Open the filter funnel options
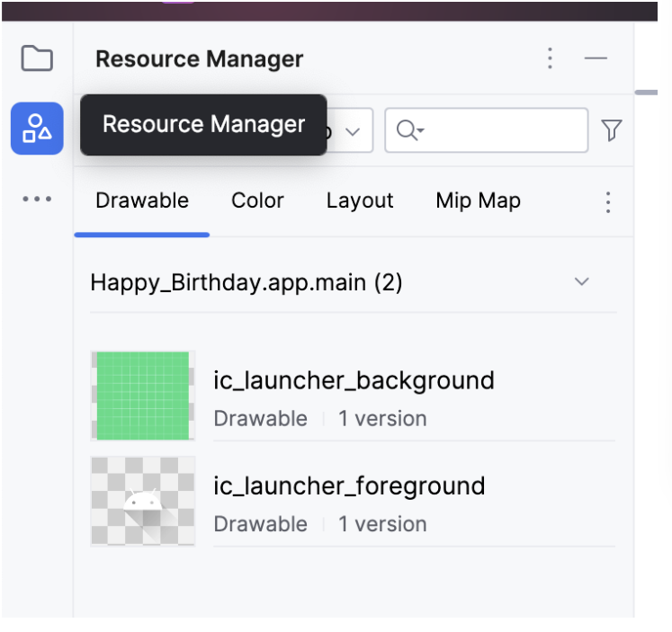The width and height of the screenshot is (672, 632). coord(612,129)
